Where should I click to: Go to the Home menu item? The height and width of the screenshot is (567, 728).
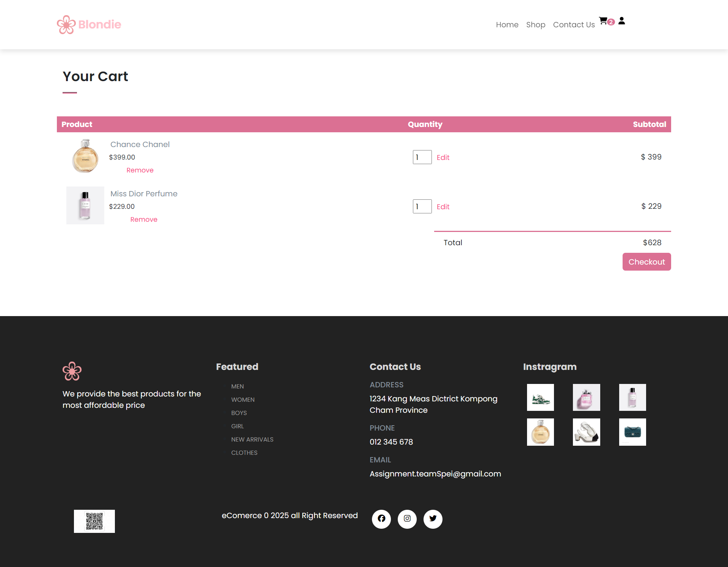coord(507,25)
